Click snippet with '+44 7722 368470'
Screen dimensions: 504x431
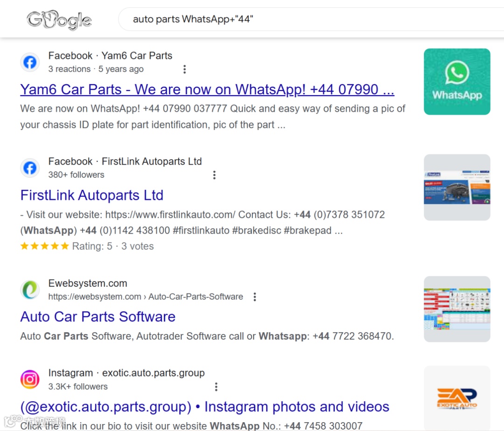207,336
